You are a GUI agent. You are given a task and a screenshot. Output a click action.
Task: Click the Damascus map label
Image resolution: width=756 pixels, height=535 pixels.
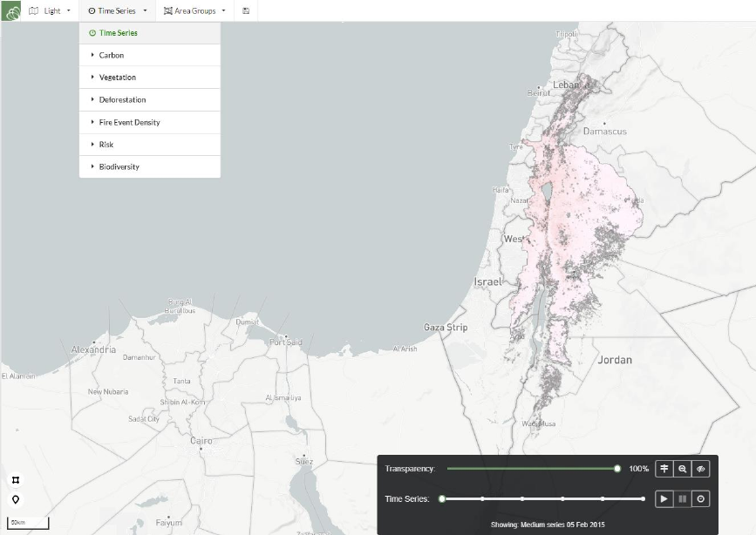pyautogui.click(x=605, y=131)
